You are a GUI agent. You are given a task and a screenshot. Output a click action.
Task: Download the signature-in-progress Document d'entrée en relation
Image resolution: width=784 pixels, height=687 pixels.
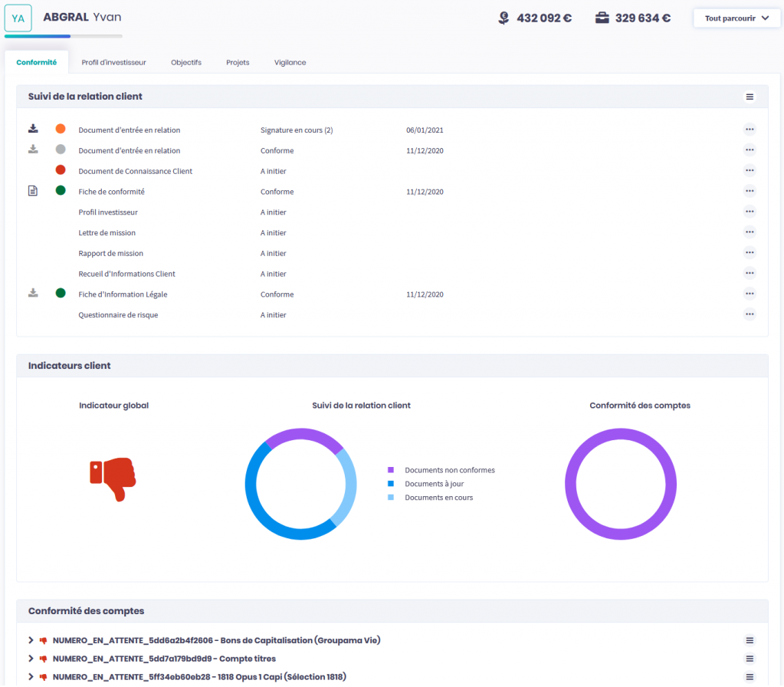33,129
